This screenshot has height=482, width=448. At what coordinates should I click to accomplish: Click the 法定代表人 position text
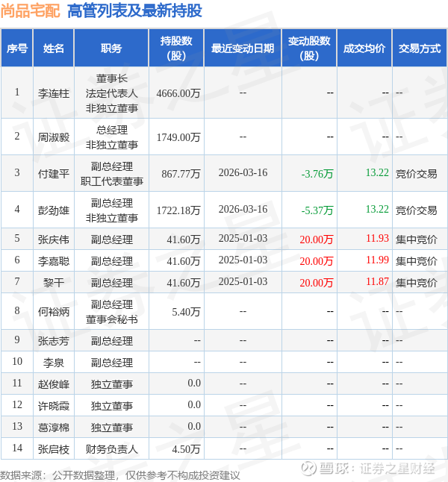pyautogui.click(x=111, y=93)
